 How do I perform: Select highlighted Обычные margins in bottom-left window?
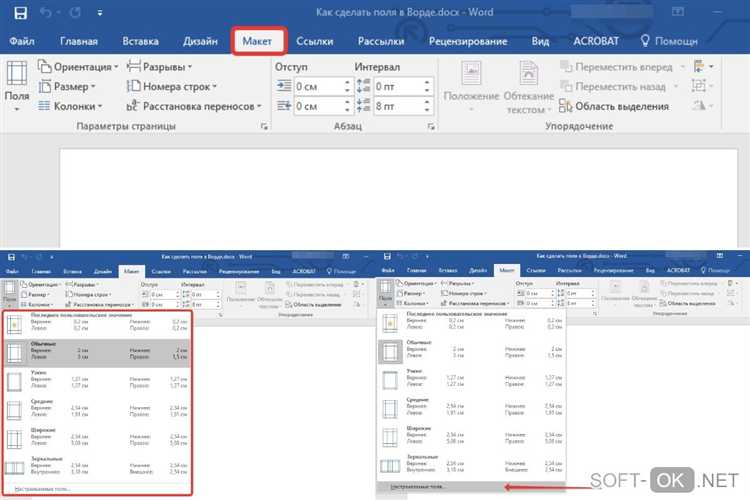tap(97, 353)
